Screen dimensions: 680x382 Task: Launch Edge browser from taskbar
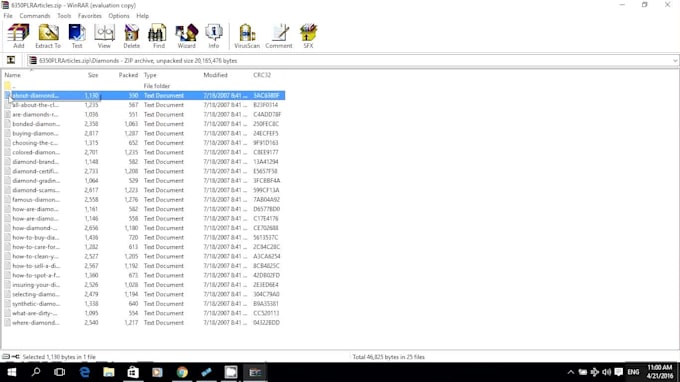pos(85,372)
